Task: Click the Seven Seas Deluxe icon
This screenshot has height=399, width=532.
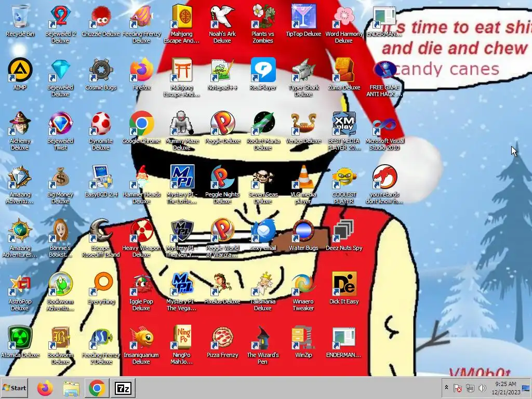Action: pyautogui.click(x=263, y=184)
